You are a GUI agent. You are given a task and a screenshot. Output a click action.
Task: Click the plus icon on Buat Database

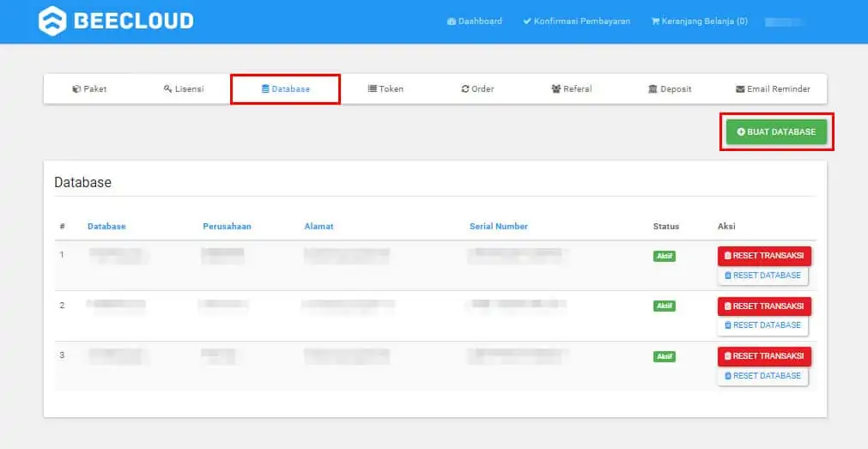(741, 131)
